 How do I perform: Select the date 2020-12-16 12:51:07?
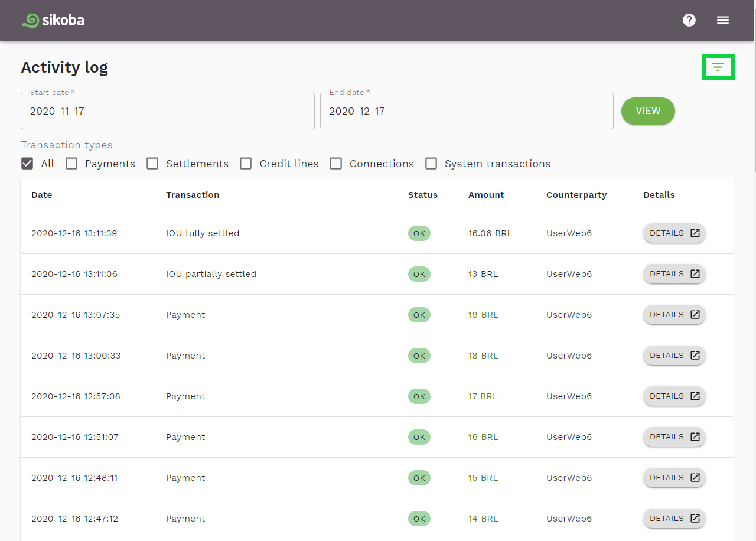75,437
